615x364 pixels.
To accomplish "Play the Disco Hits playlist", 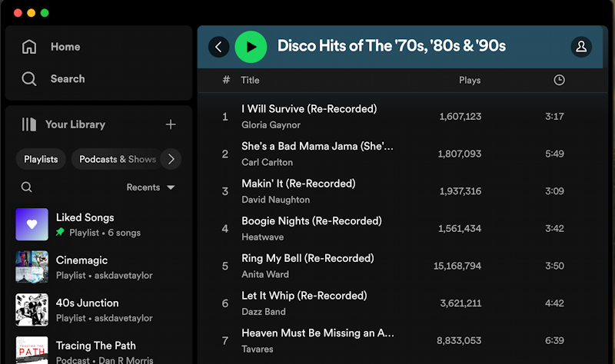I will pos(251,47).
